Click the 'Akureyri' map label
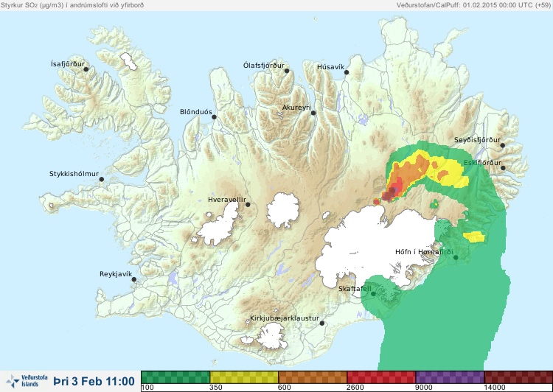This screenshot has height=392, width=553. 296,108
